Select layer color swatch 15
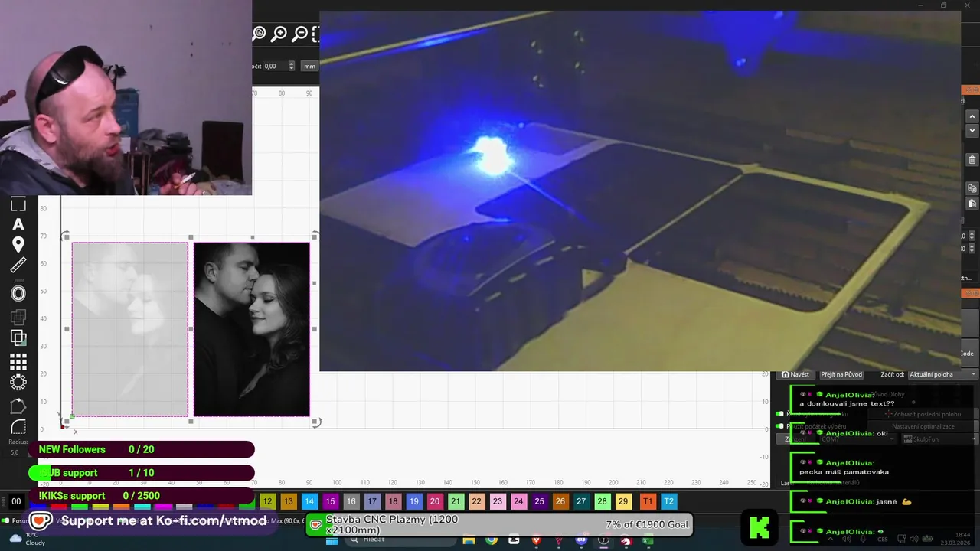Screen dimensions: 980x551 [x=330, y=501]
